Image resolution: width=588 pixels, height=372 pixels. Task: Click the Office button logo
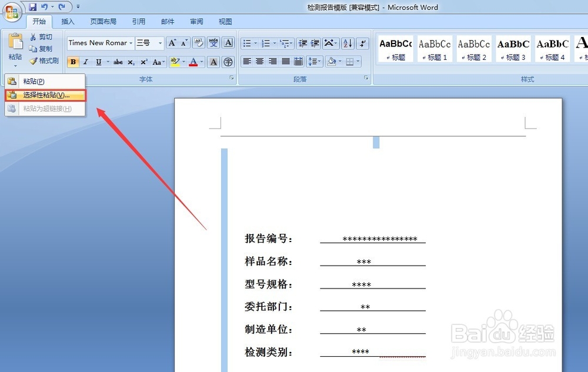[x=12, y=12]
